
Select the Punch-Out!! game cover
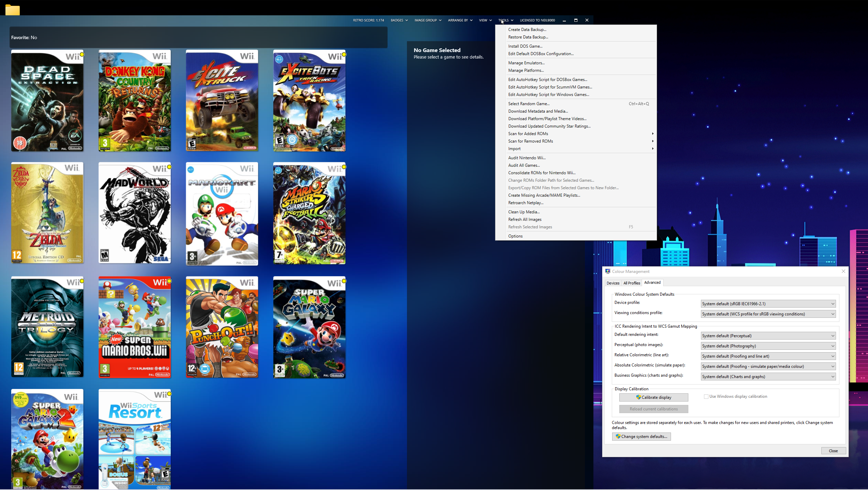pyautogui.click(x=222, y=327)
